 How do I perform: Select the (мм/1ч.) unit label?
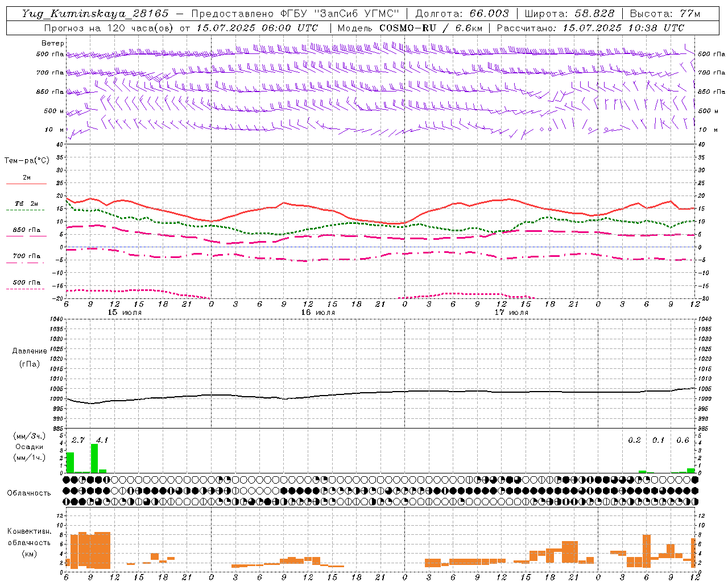tap(29, 458)
